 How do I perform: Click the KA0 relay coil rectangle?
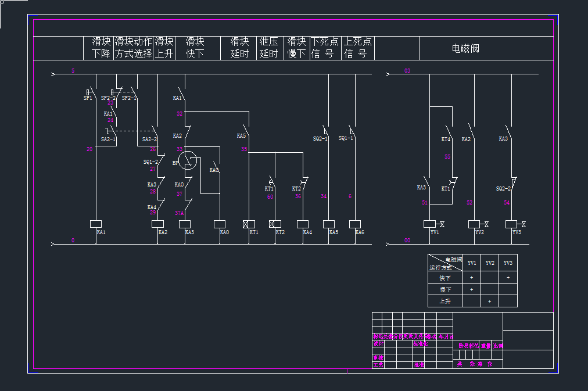coord(220,224)
